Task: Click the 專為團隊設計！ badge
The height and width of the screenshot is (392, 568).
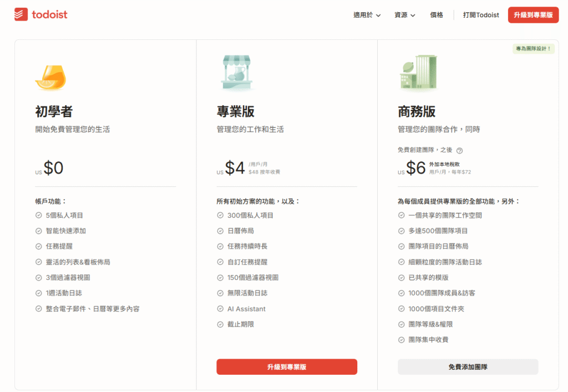Action: [x=533, y=49]
